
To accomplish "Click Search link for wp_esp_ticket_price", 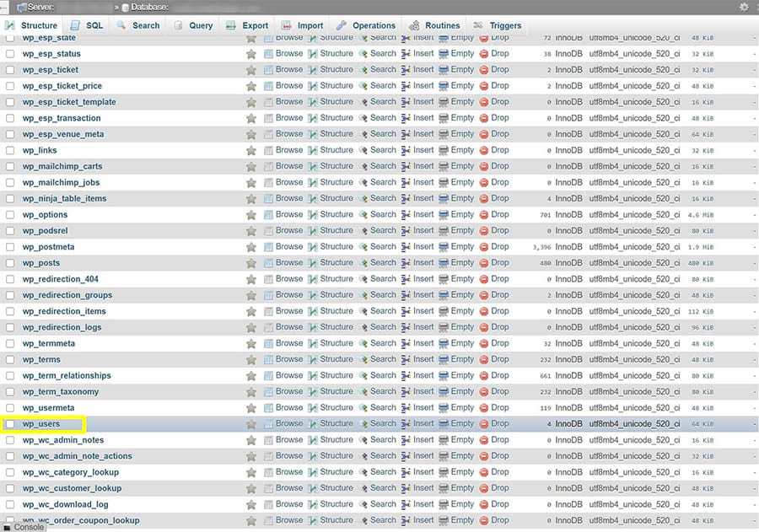I will click(383, 86).
